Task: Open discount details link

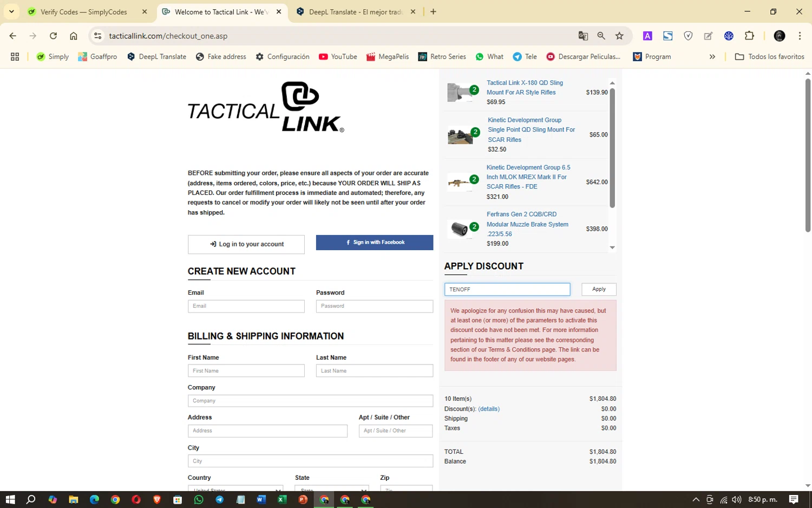Action: tap(489, 409)
